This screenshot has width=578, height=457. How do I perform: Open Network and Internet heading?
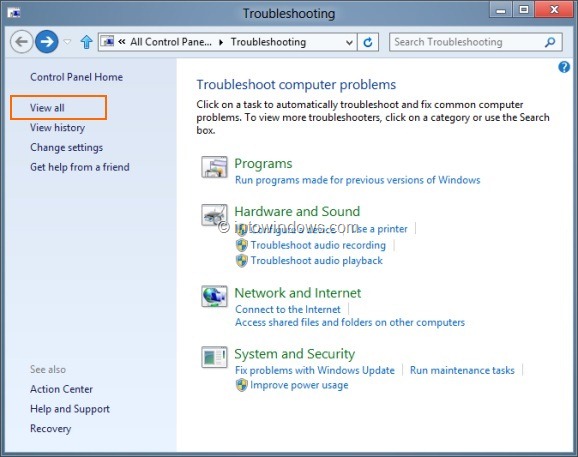point(298,293)
